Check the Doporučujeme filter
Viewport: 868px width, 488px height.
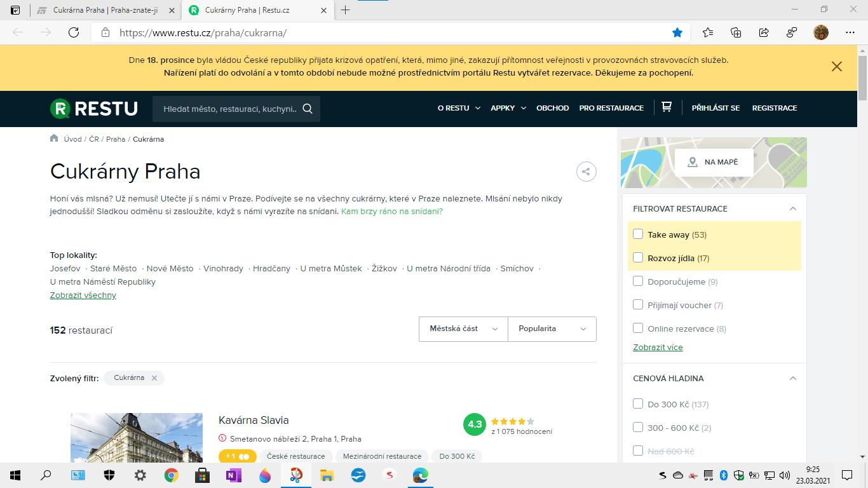(x=638, y=281)
